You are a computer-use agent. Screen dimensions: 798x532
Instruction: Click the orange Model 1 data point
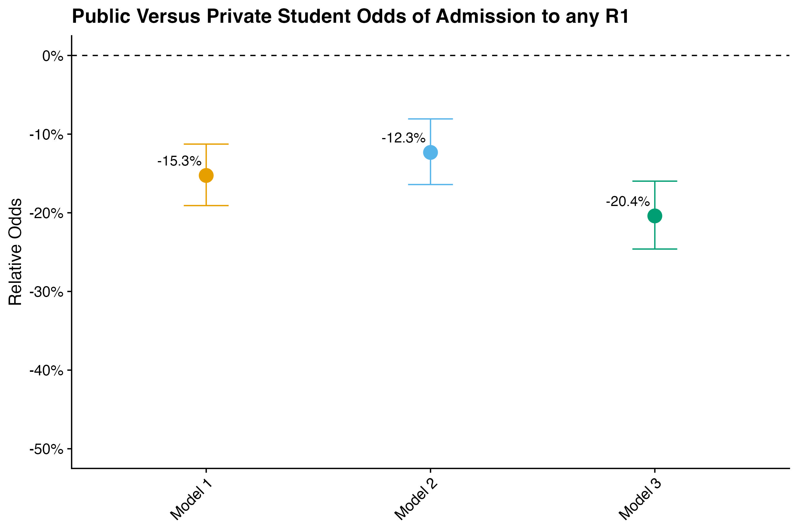(206, 175)
